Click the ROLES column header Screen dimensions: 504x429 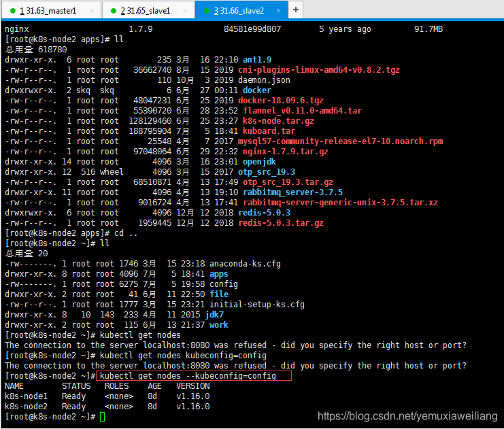(x=117, y=386)
